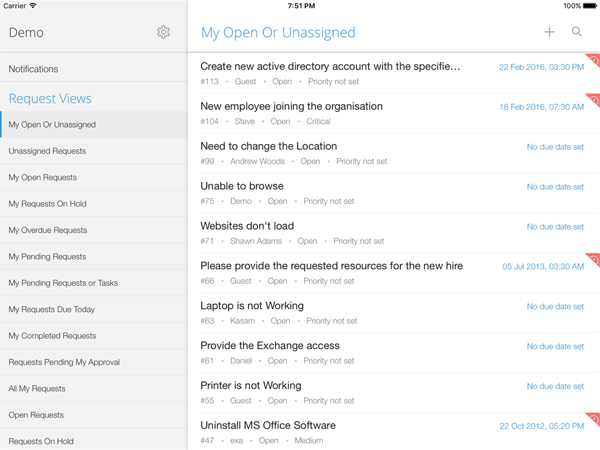Click red flag on New employee request
600x450 pixels.
click(x=593, y=100)
